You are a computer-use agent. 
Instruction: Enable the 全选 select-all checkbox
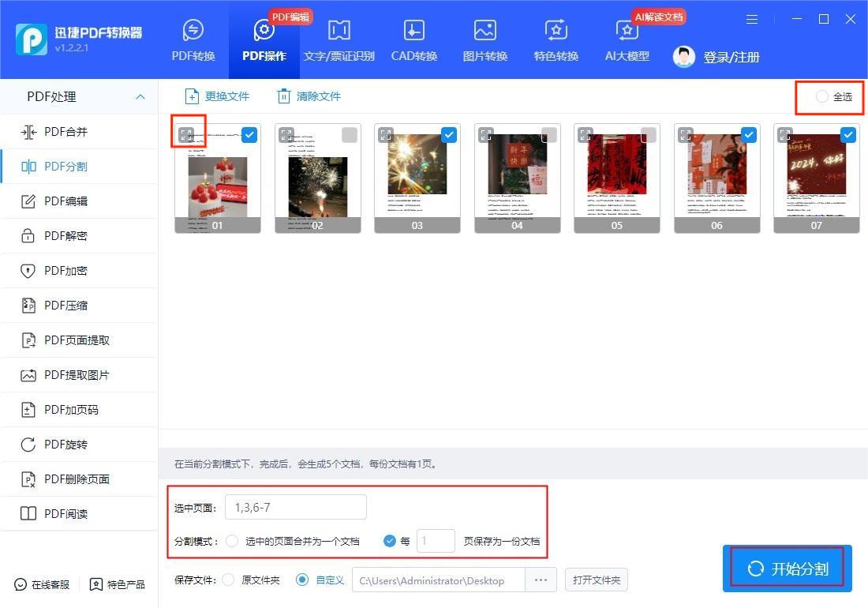(x=821, y=96)
